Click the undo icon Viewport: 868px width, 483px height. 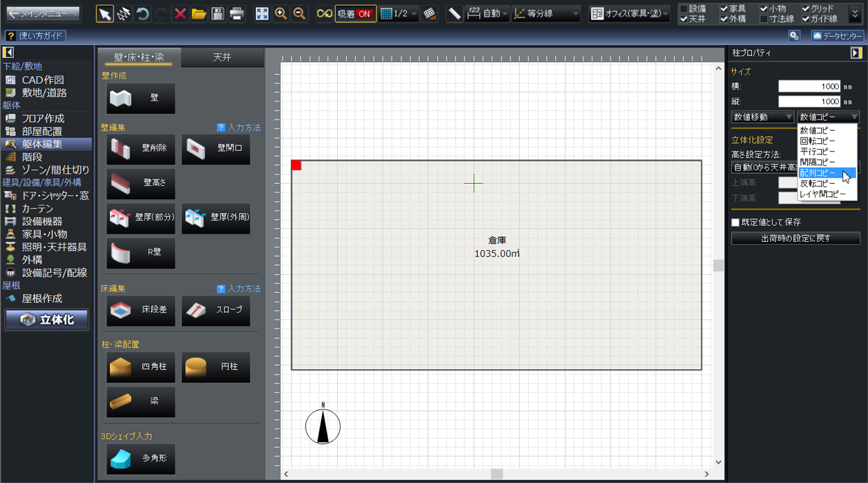(x=142, y=13)
